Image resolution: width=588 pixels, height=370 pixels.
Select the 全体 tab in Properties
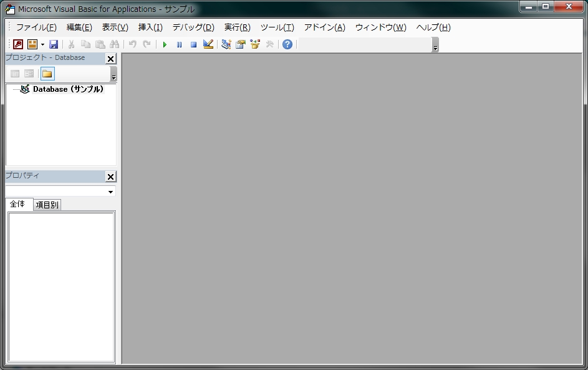(18, 204)
